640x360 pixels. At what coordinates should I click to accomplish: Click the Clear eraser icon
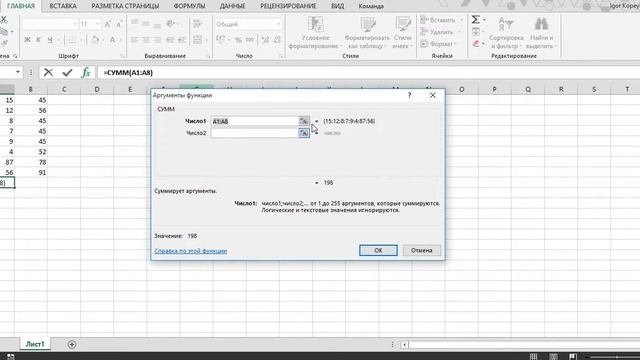point(476,43)
